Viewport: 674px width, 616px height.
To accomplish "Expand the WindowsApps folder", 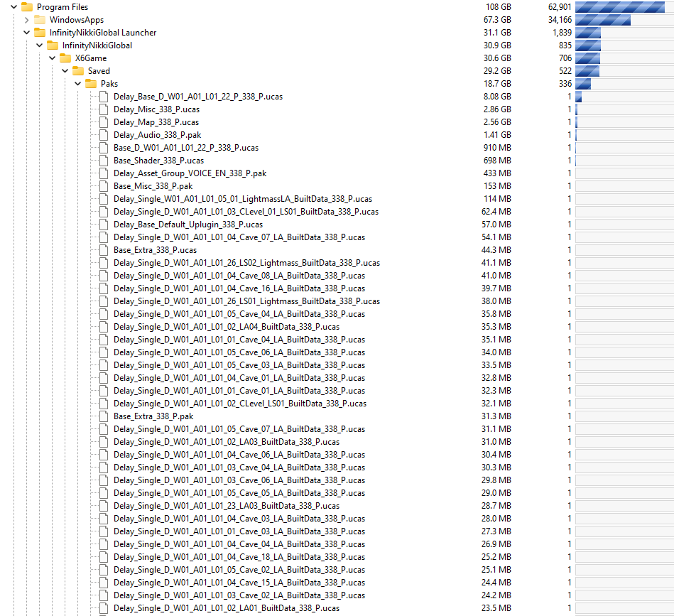I will [27, 20].
